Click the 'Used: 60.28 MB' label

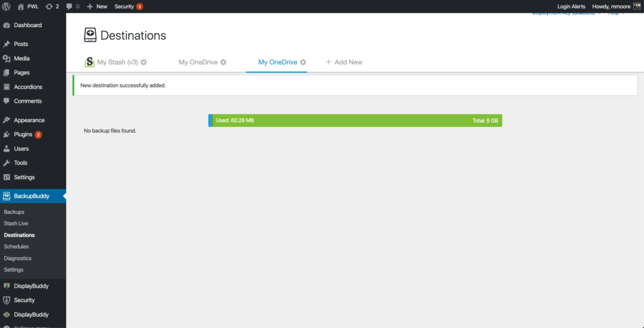[235, 121]
